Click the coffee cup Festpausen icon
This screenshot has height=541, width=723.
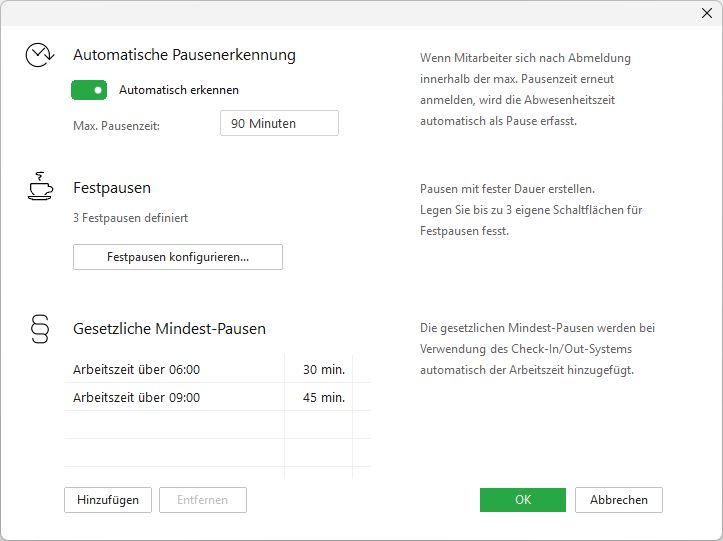point(40,187)
